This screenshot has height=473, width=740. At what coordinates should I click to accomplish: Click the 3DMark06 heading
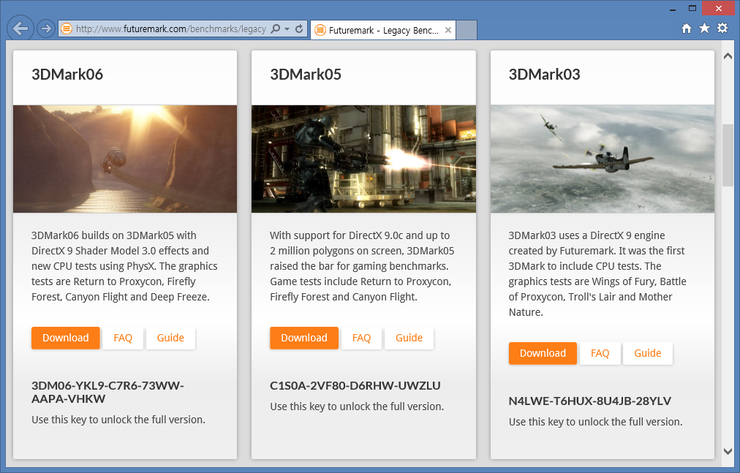[x=67, y=74]
